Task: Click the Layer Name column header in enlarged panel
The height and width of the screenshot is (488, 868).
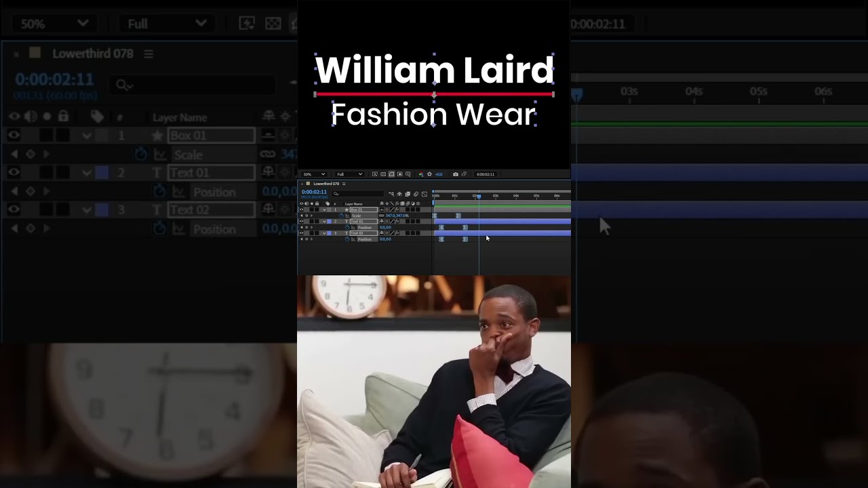Action: point(180,117)
